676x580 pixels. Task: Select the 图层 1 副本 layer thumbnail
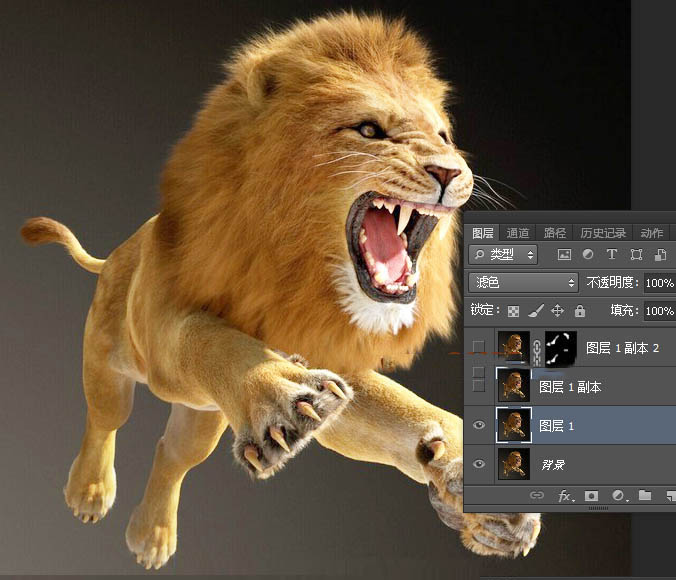point(513,385)
